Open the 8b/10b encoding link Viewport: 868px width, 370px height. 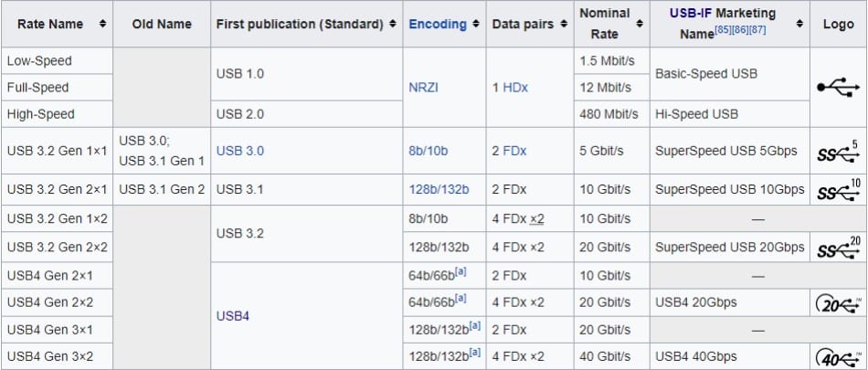click(428, 151)
